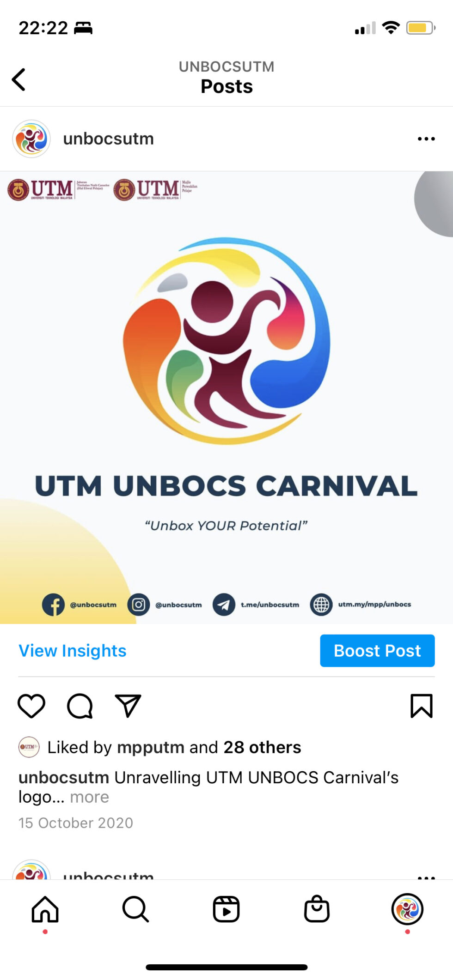Click the Boost Post button

click(377, 650)
